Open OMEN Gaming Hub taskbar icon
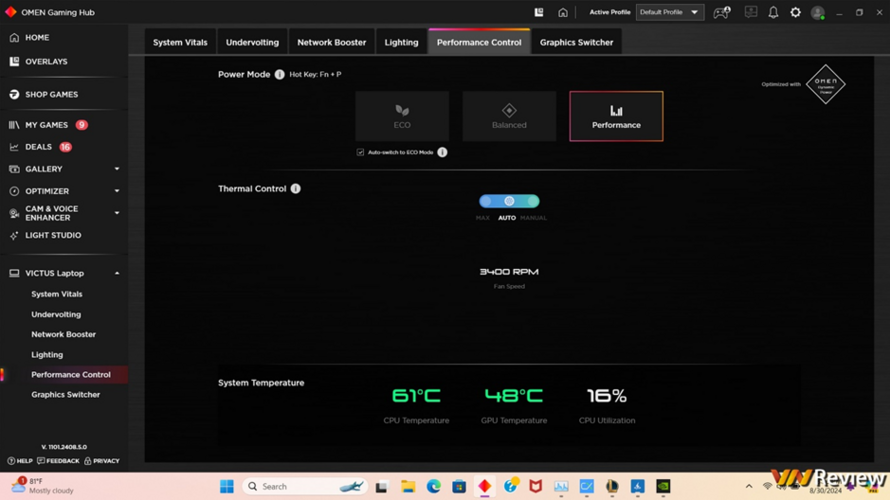 (x=484, y=486)
